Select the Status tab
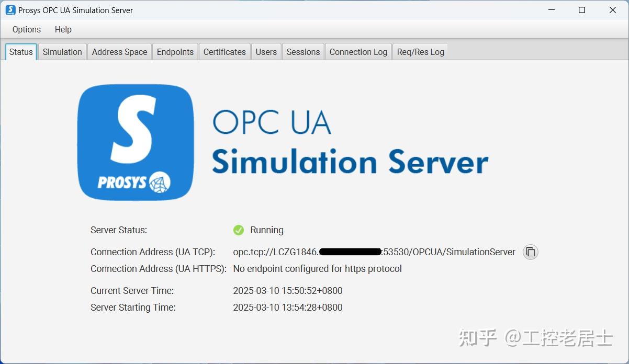 (20, 51)
